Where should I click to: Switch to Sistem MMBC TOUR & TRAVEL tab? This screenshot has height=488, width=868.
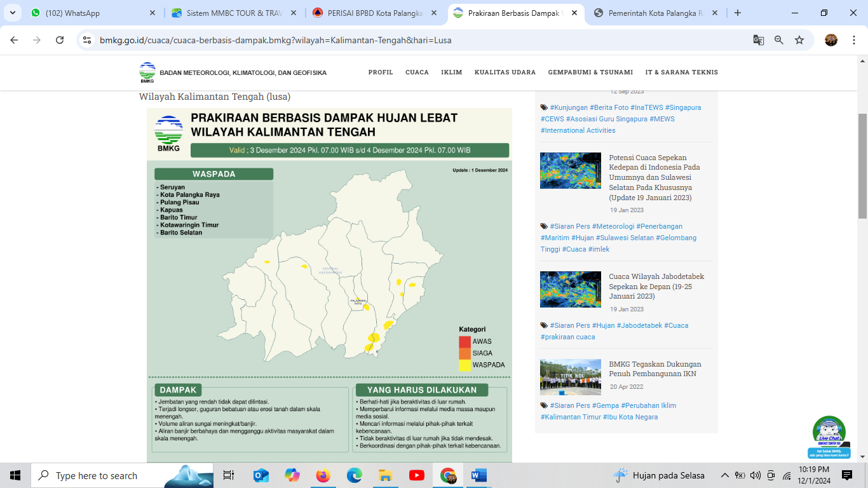click(234, 13)
